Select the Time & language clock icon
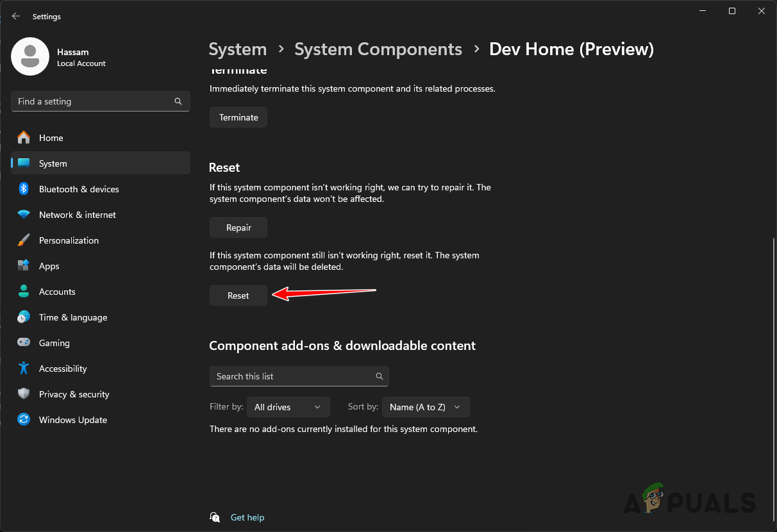Viewport: 777px width, 532px height. coord(24,317)
